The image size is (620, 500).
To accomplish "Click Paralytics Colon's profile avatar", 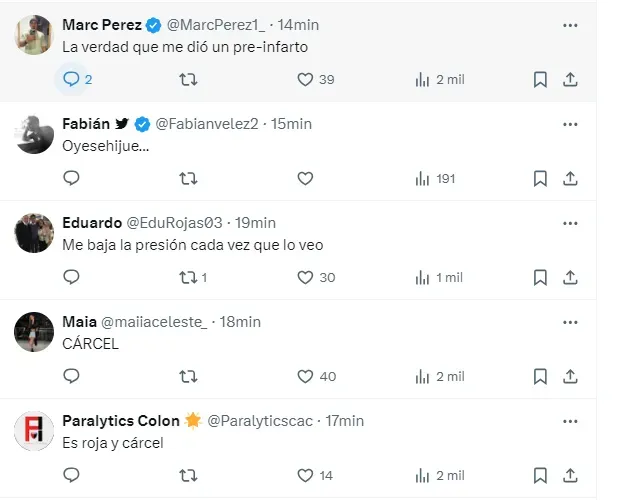I will pos(34,431).
